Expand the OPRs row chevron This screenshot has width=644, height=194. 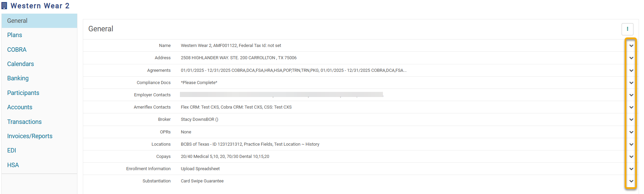pyautogui.click(x=631, y=132)
